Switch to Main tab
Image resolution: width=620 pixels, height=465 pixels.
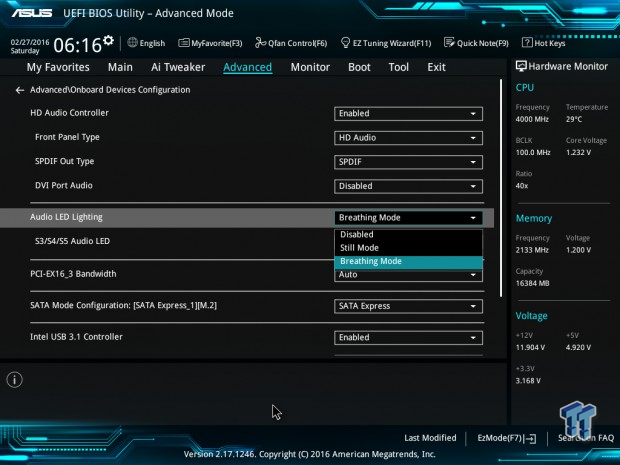click(x=120, y=67)
